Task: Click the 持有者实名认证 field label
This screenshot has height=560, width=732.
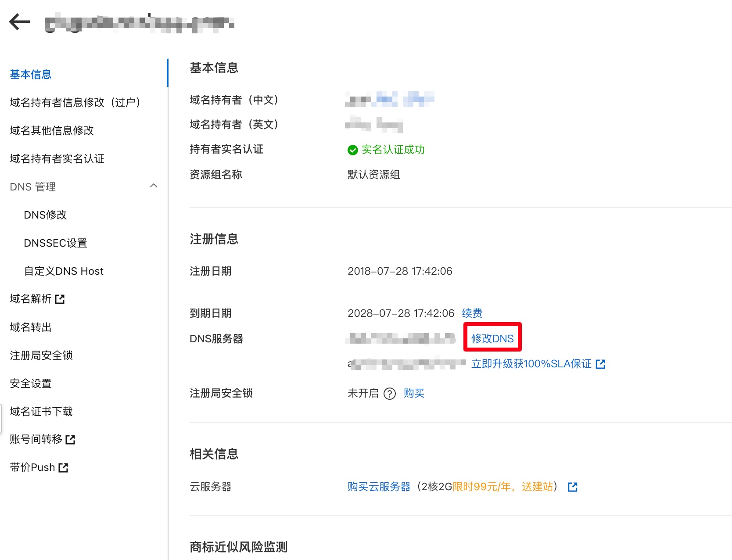Action: tap(226, 149)
